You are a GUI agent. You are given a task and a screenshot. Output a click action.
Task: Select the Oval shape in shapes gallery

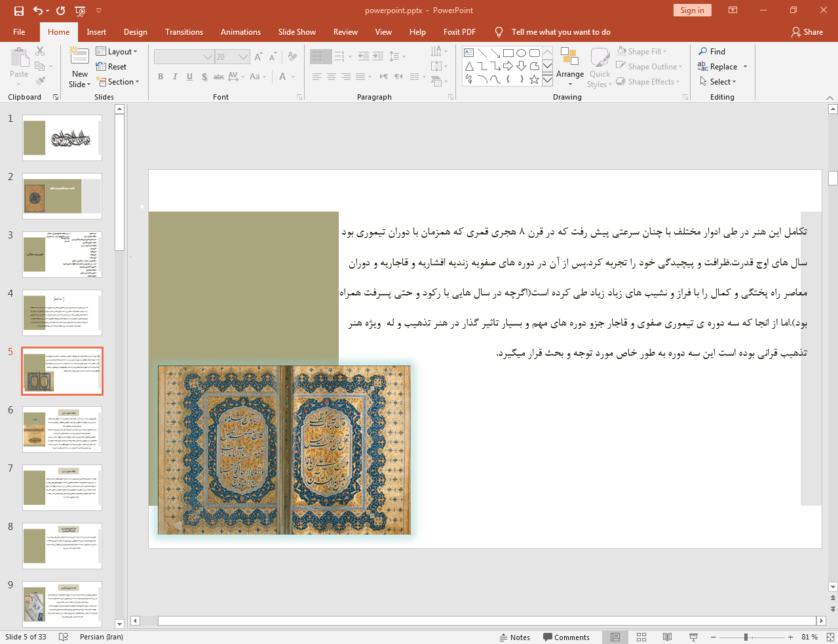(x=522, y=53)
